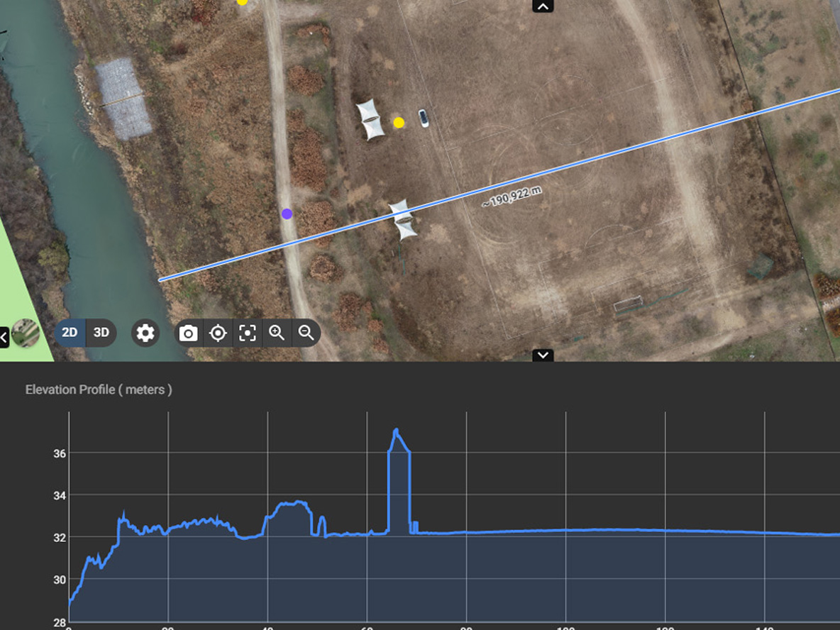The image size is (840, 630).
Task: Collapse elevation profile with down chevron
Action: pos(543,355)
